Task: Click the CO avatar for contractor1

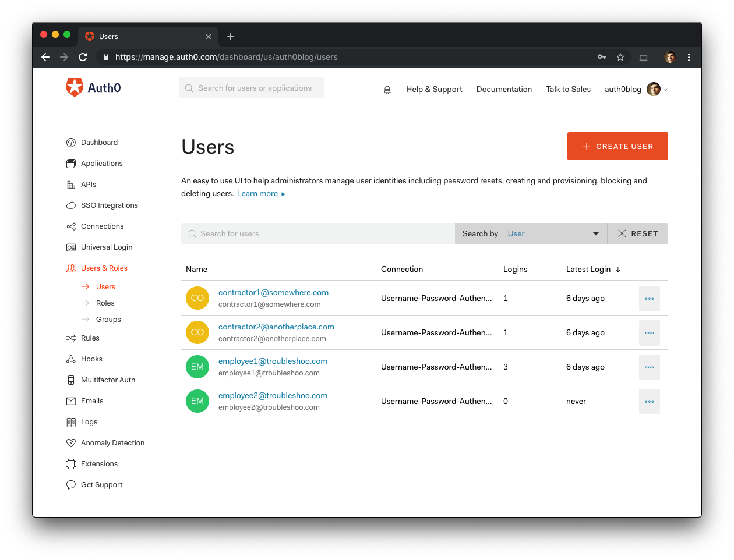Action: tap(197, 298)
